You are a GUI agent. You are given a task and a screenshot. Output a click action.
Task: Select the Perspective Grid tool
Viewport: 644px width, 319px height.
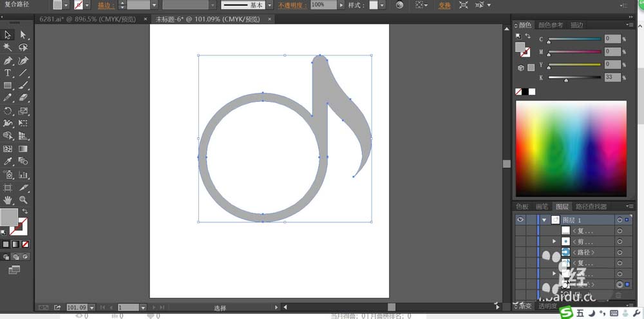click(23, 136)
